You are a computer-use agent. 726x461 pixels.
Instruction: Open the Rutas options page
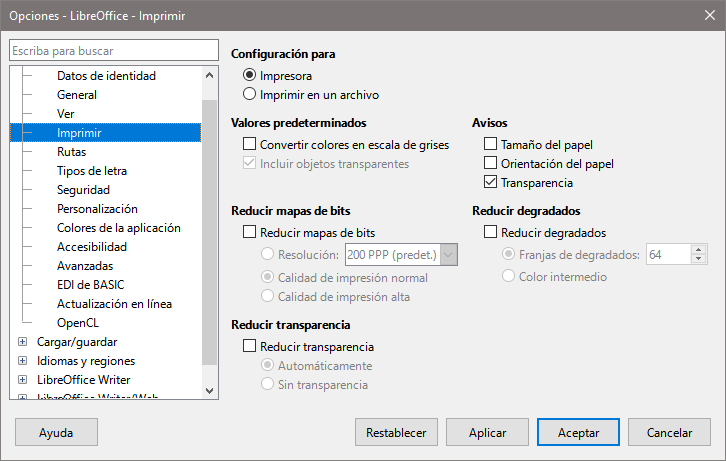(x=72, y=152)
